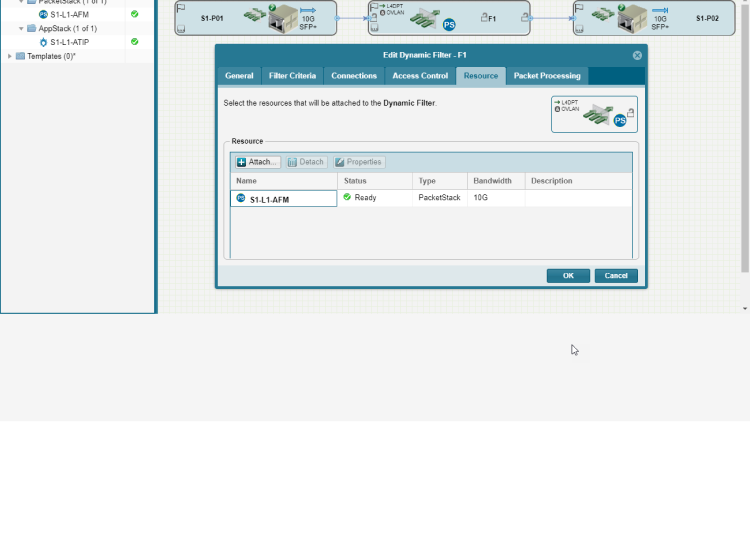Switch to the Filter Criteria tab
This screenshot has height=540, width=750.
coord(292,76)
